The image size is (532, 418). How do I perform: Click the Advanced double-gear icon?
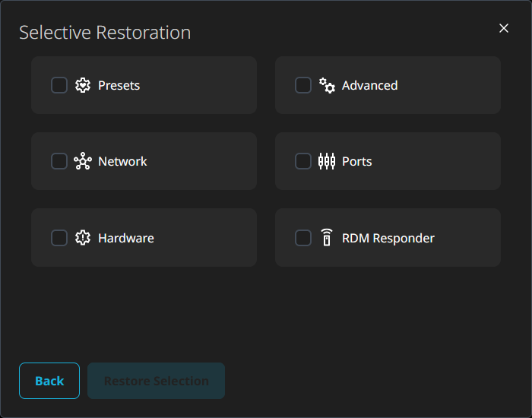coord(327,85)
